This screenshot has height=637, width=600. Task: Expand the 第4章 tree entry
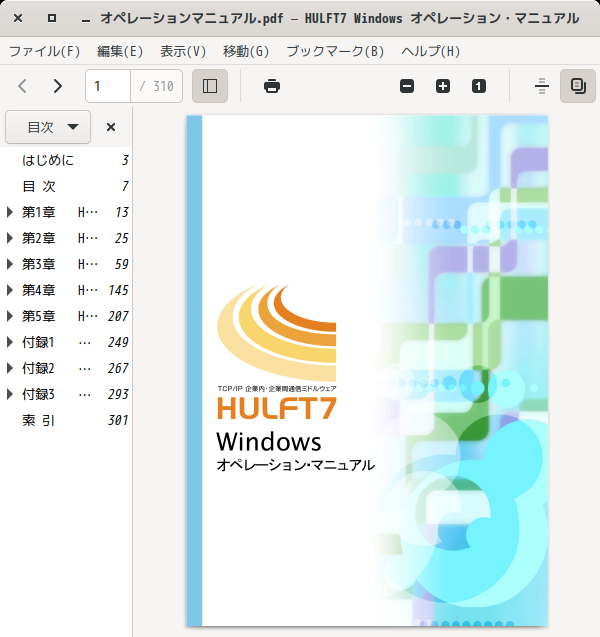(10, 290)
